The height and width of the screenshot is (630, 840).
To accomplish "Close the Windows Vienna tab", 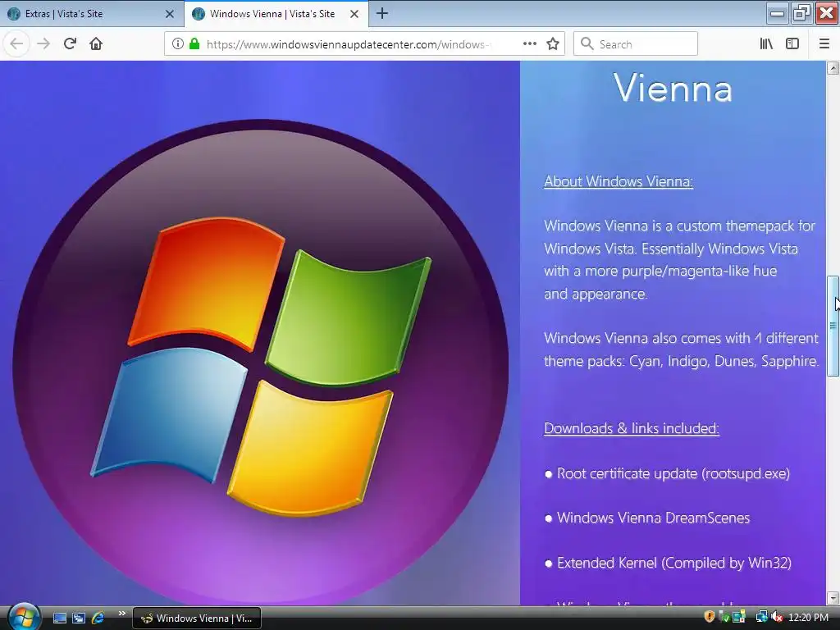I will click(354, 14).
